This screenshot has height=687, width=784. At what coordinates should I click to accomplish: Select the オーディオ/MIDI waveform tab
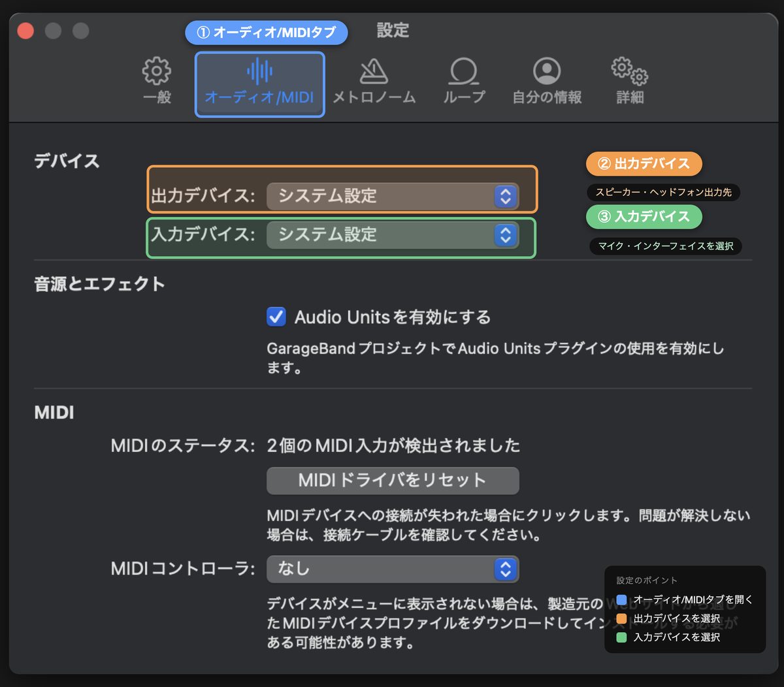pos(259,84)
